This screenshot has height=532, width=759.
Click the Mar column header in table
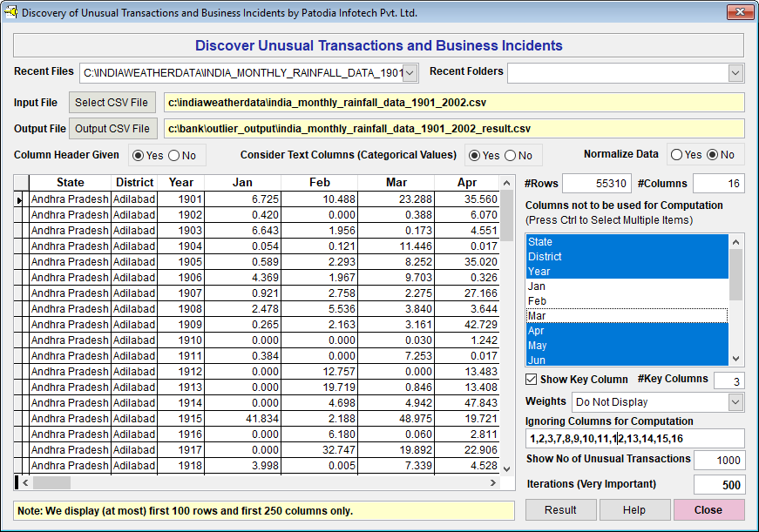[x=397, y=183]
